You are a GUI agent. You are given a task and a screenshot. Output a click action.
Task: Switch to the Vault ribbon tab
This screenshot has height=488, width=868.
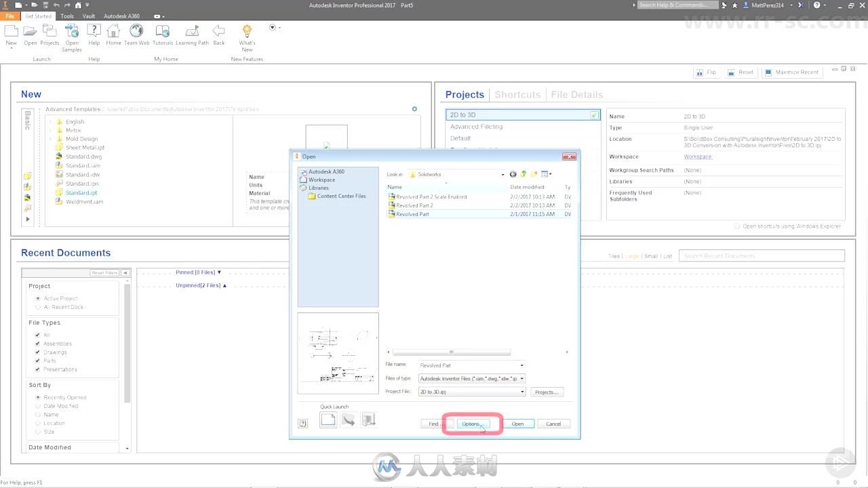[x=89, y=16]
